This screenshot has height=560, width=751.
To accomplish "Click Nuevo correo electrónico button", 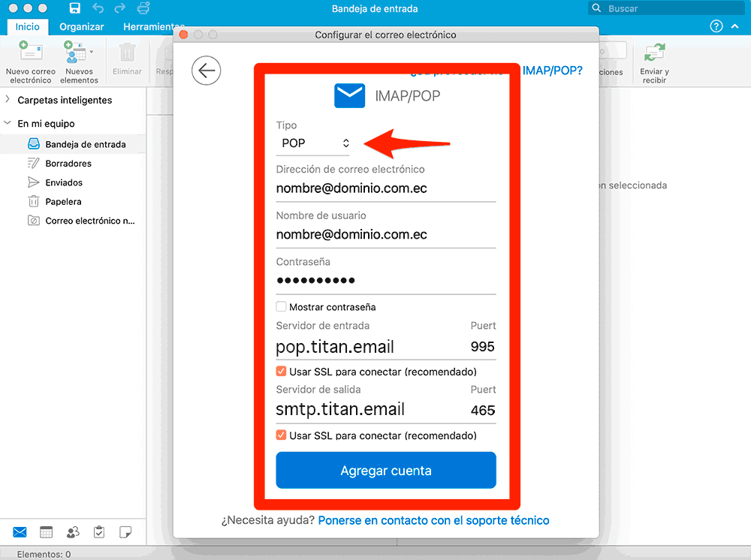I will [31, 63].
